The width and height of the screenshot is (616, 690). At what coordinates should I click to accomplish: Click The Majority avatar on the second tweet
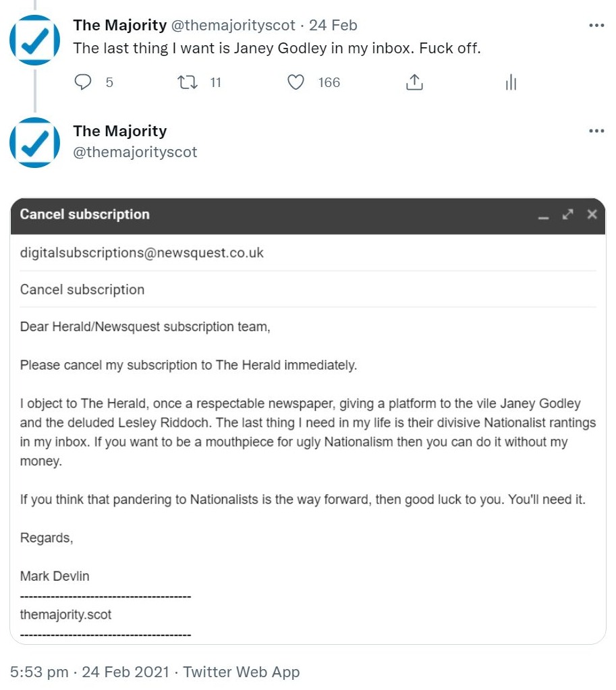click(34, 142)
